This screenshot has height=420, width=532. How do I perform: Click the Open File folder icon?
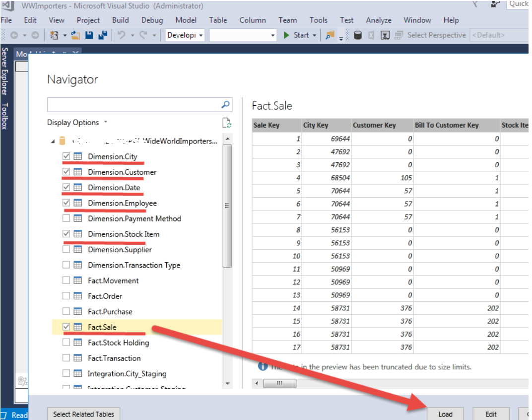[75, 35]
